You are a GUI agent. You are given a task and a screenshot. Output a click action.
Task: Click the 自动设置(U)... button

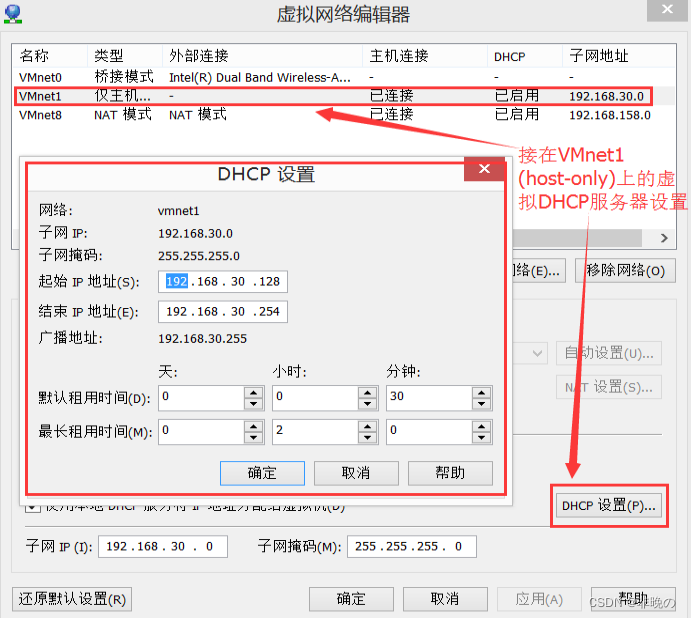pos(609,353)
